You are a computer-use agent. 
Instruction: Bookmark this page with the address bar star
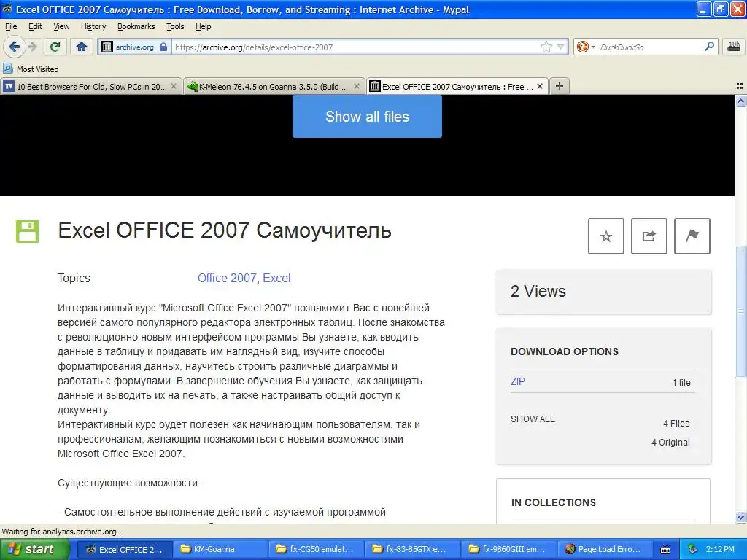pyautogui.click(x=546, y=47)
